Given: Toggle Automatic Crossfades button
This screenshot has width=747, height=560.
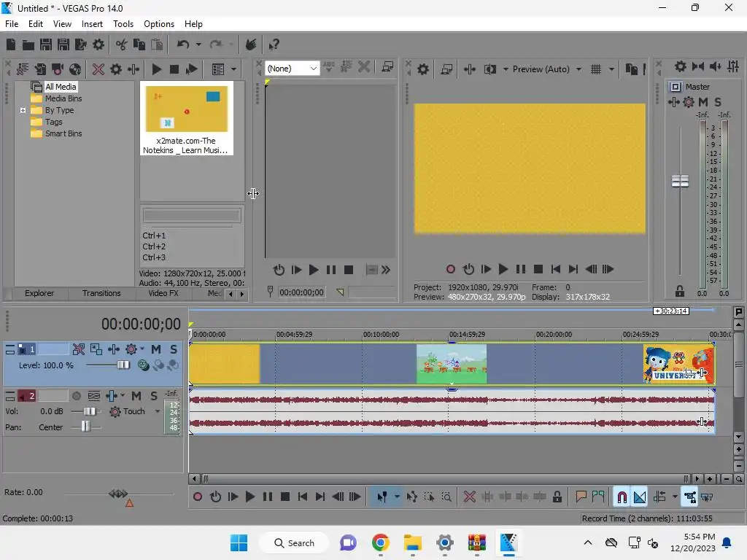Looking at the screenshot, I should [640, 497].
